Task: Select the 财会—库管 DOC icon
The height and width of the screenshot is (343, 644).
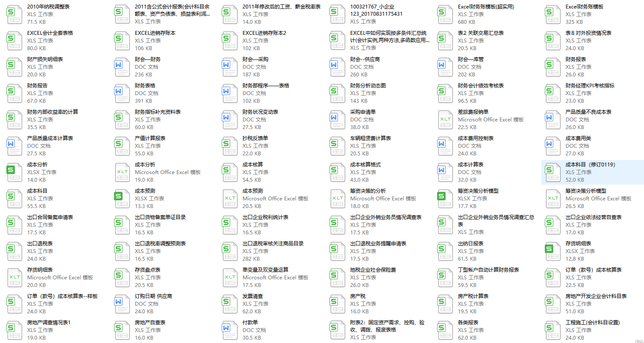Action: [445, 67]
